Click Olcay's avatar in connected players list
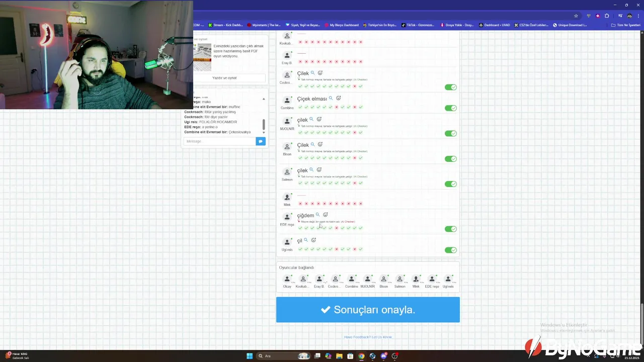Image resolution: width=644 pixels, height=362 pixels. [x=287, y=279]
